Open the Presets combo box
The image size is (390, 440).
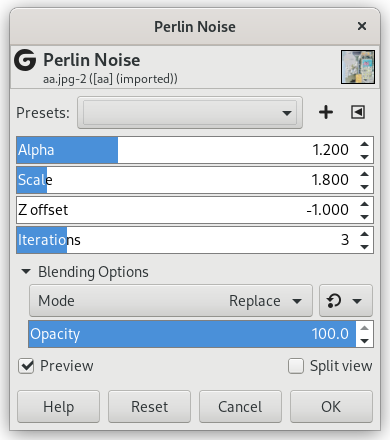[190, 113]
